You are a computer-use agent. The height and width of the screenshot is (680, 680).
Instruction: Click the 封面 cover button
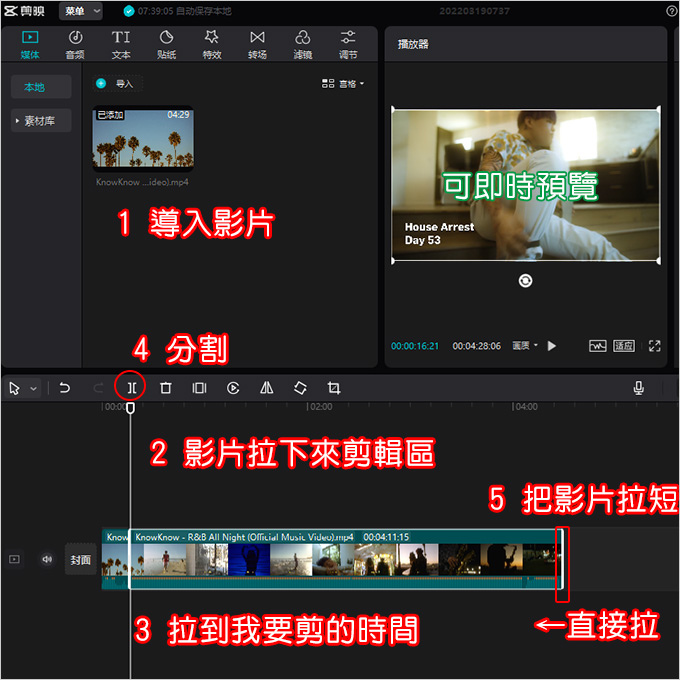click(x=81, y=559)
